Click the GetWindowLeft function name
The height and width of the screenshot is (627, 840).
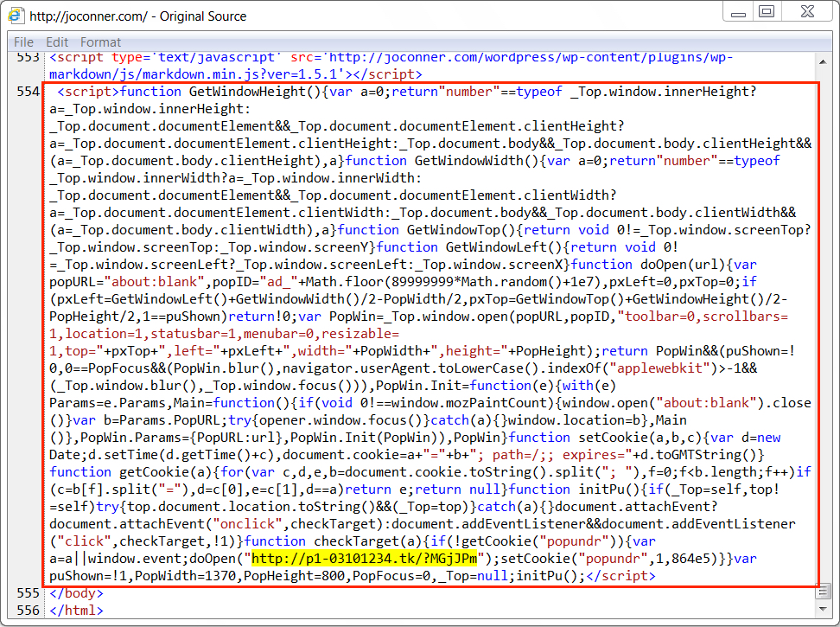pyautogui.click(x=496, y=247)
